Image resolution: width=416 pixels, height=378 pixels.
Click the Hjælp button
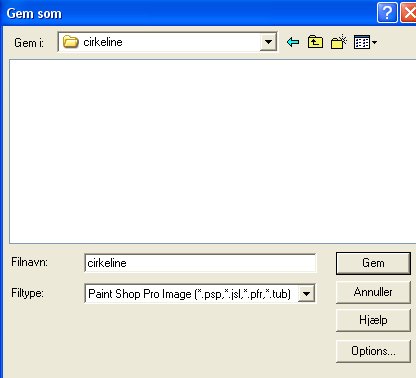coord(373,320)
